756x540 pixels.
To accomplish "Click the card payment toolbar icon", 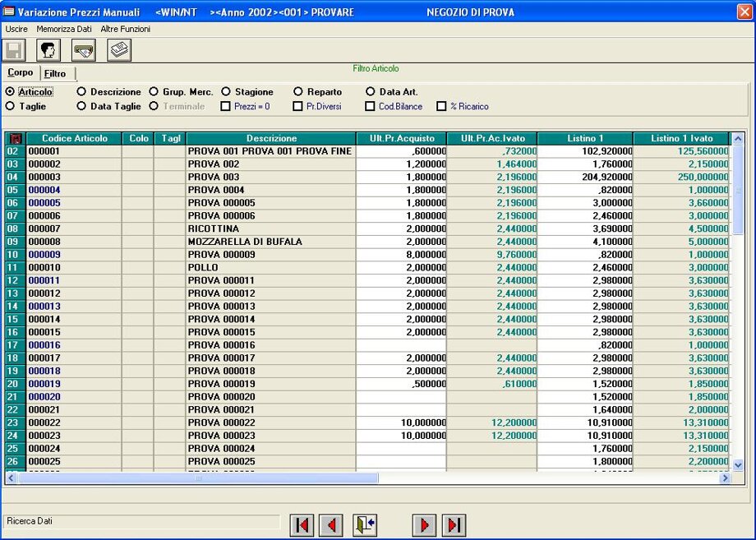I will click(84, 51).
